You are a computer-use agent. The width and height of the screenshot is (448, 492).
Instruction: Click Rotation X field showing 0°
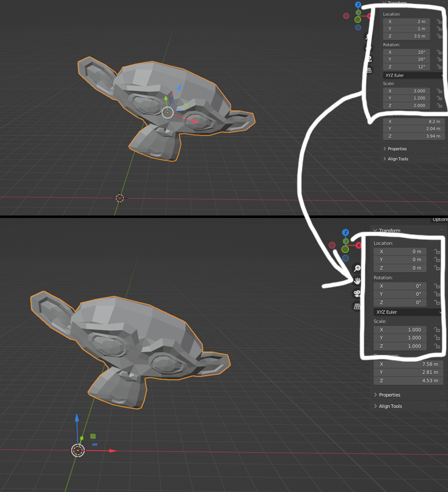coord(400,286)
